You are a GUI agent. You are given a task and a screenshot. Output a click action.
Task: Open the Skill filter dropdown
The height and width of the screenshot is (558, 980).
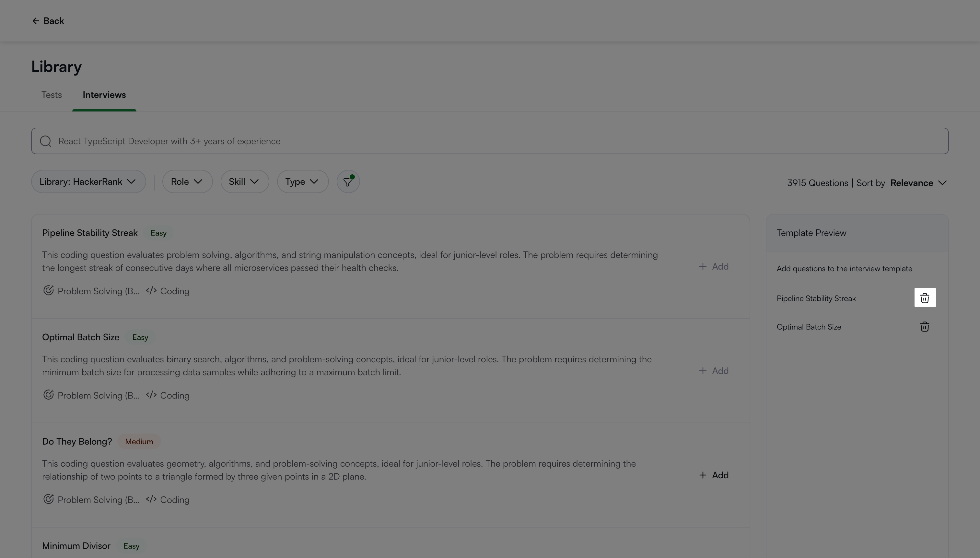pyautogui.click(x=245, y=182)
